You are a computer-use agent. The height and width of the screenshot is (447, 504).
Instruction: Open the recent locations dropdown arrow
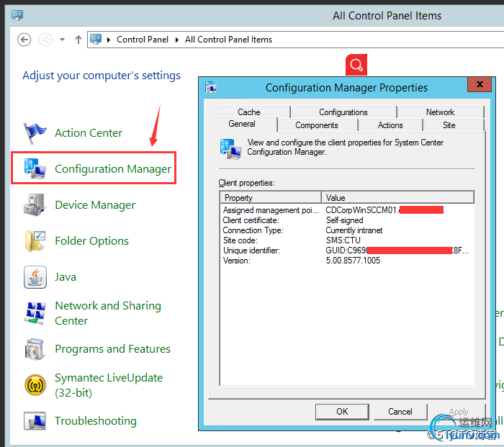pos(62,40)
